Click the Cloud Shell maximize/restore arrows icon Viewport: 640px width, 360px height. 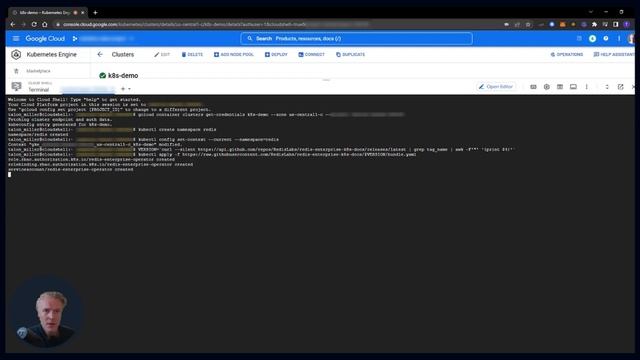click(607, 87)
